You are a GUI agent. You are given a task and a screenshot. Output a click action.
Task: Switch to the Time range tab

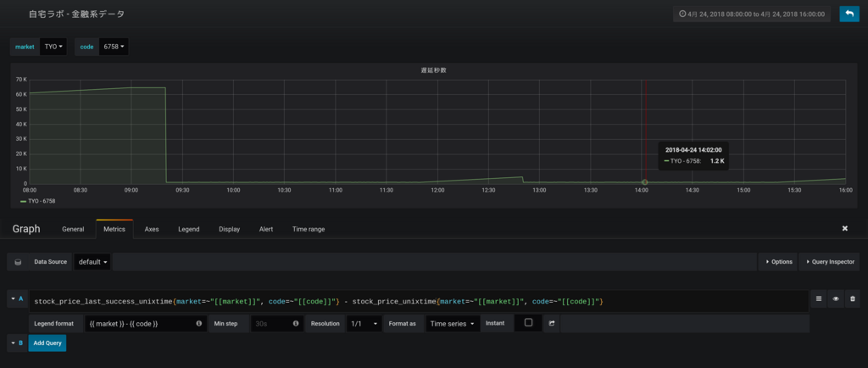click(x=309, y=229)
